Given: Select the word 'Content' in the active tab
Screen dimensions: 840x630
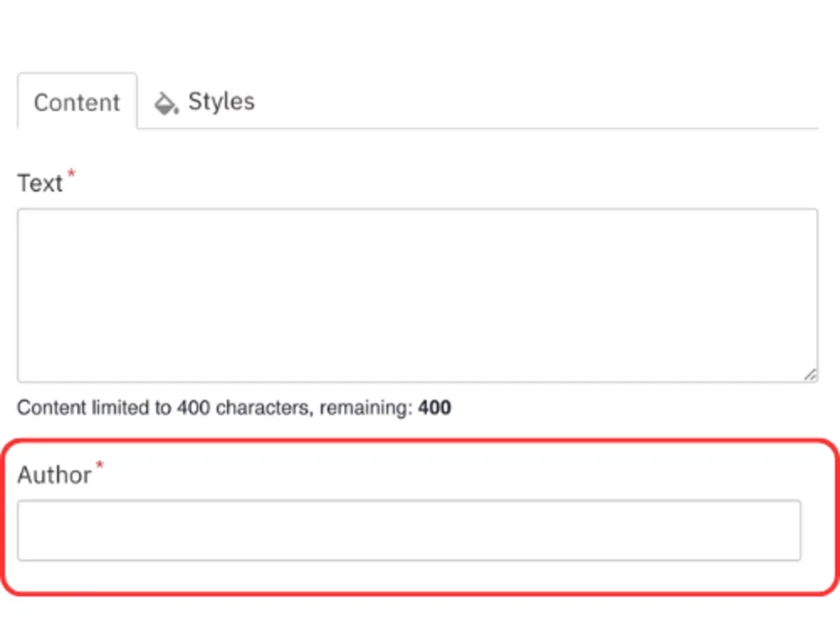Looking at the screenshot, I should click(77, 102).
